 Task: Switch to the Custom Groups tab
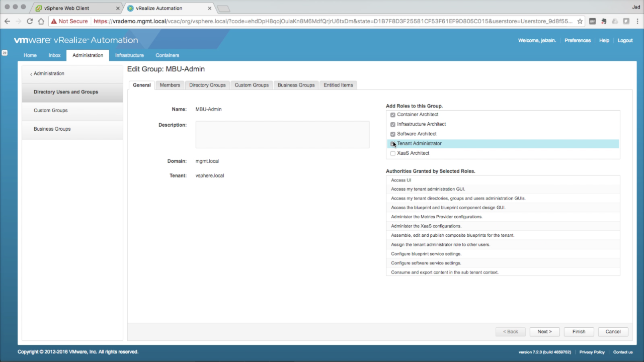point(252,85)
